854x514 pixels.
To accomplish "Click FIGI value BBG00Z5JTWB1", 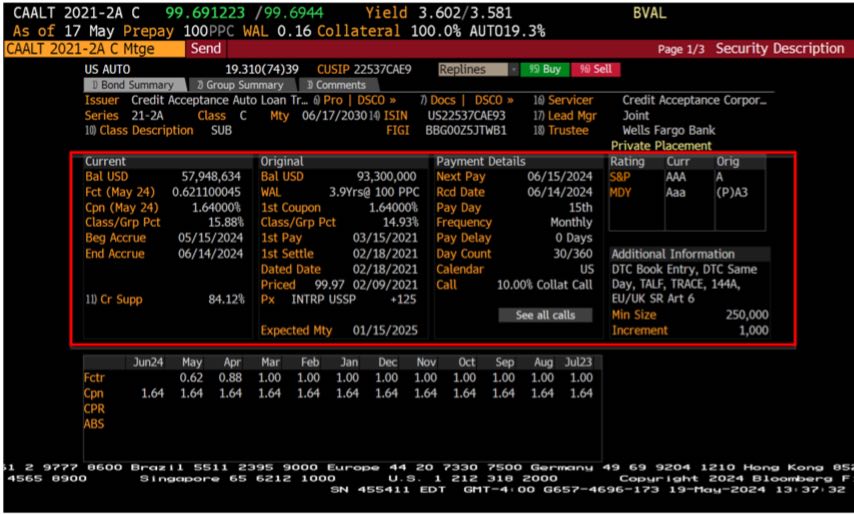I will click(466, 131).
